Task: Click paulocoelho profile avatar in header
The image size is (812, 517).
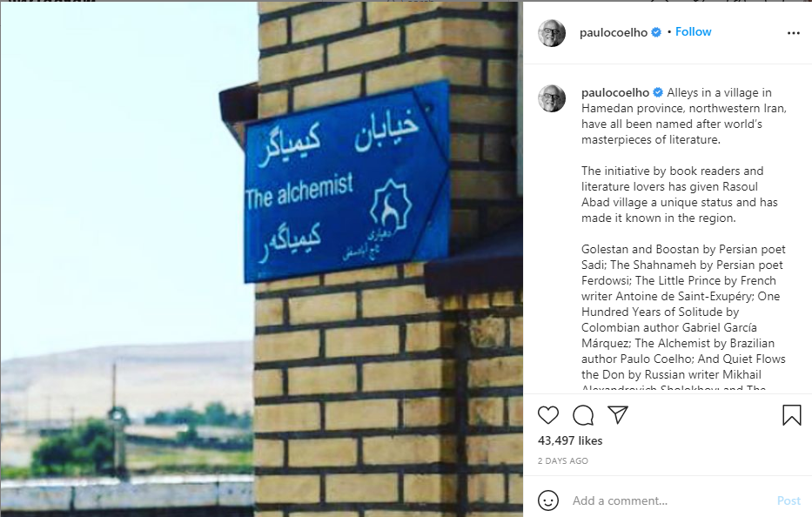Action: tap(552, 33)
